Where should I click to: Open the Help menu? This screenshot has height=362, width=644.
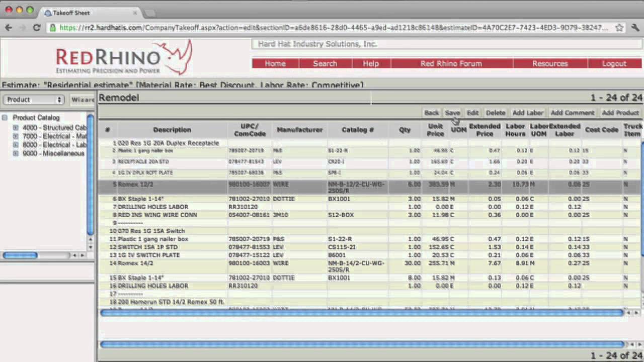coord(371,63)
